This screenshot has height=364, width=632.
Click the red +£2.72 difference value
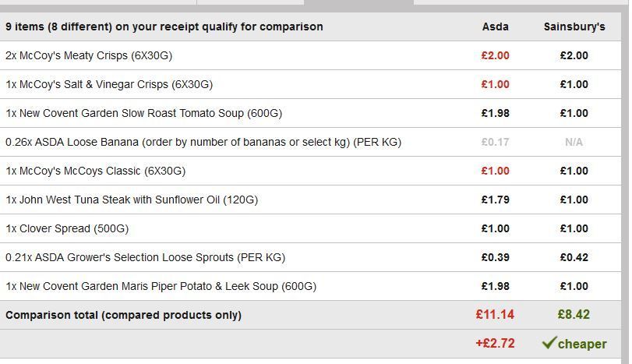[495, 343]
